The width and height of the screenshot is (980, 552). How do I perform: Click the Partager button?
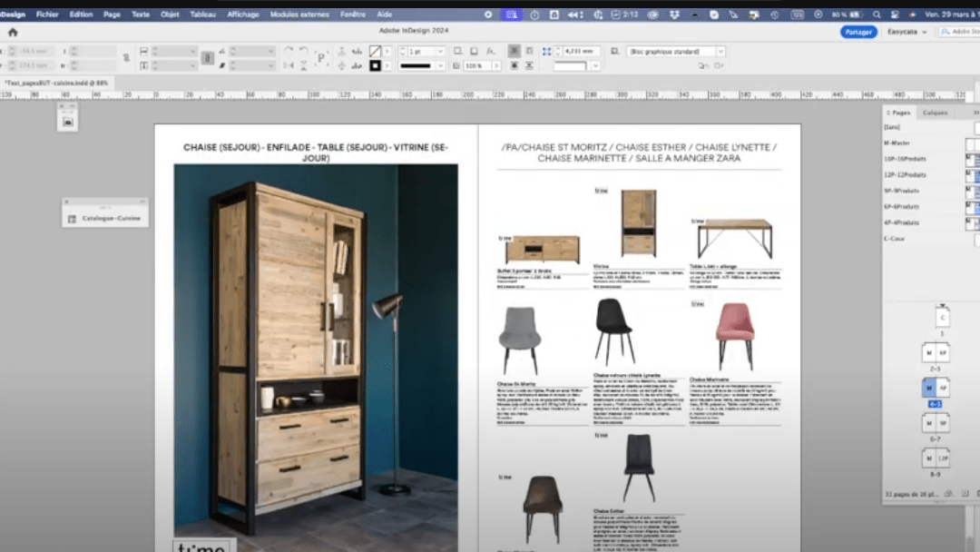tap(858, 32)
